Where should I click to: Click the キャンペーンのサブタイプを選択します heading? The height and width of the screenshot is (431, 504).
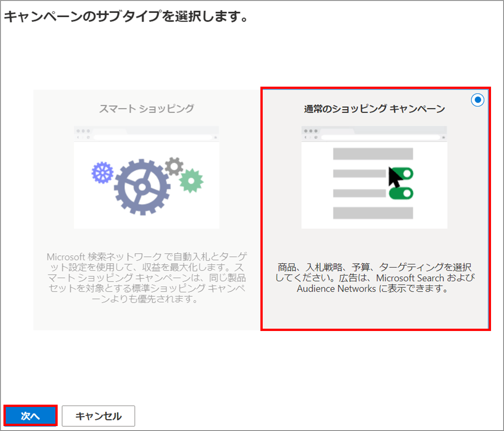pos(126,17)
